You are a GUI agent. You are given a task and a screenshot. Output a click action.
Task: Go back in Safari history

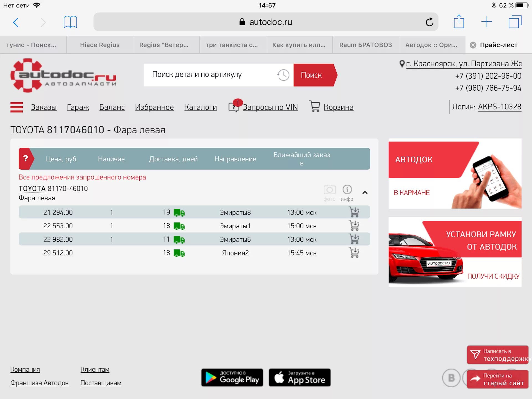16,22
